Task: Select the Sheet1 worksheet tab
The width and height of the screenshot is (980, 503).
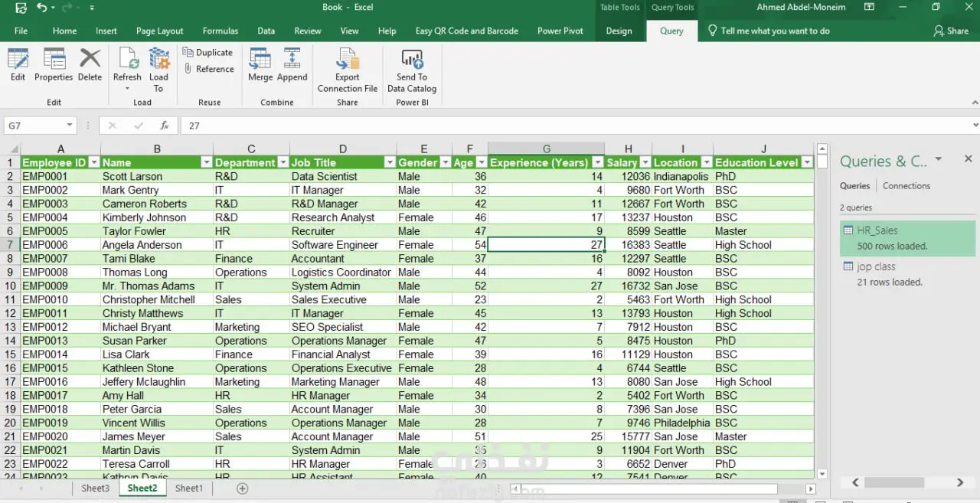Action: tap(189, 488)
